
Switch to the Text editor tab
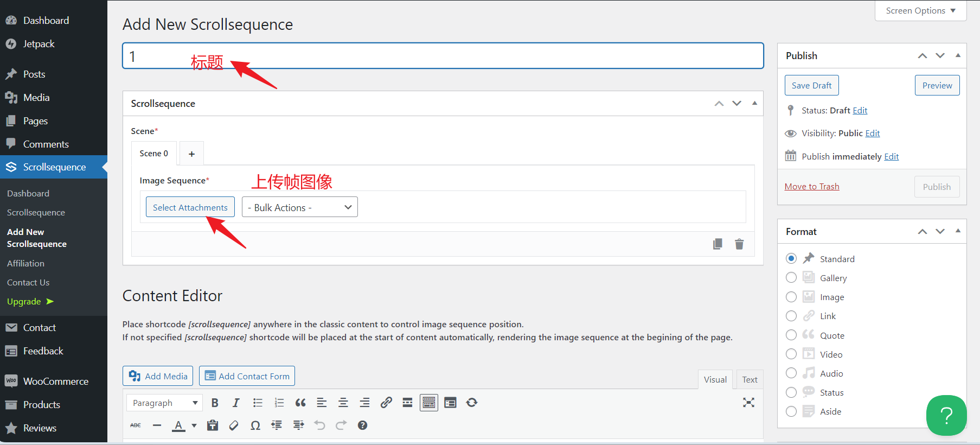pyautogui.click(x=750, y=379)
